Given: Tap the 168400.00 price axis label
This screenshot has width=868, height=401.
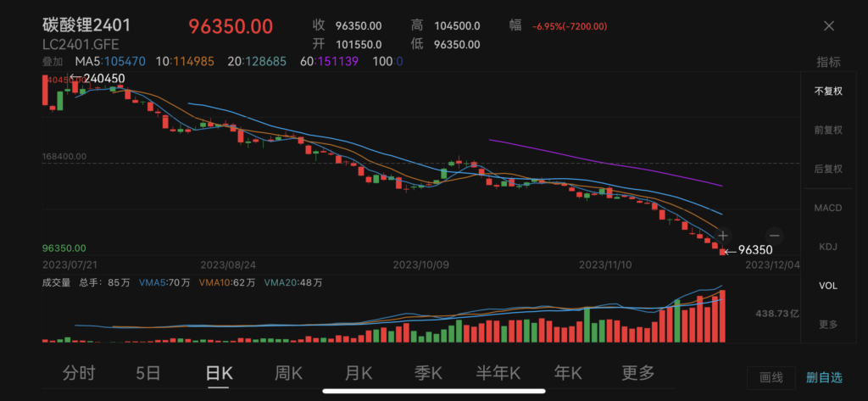Looking at the screenshot, I should point(64,157).
